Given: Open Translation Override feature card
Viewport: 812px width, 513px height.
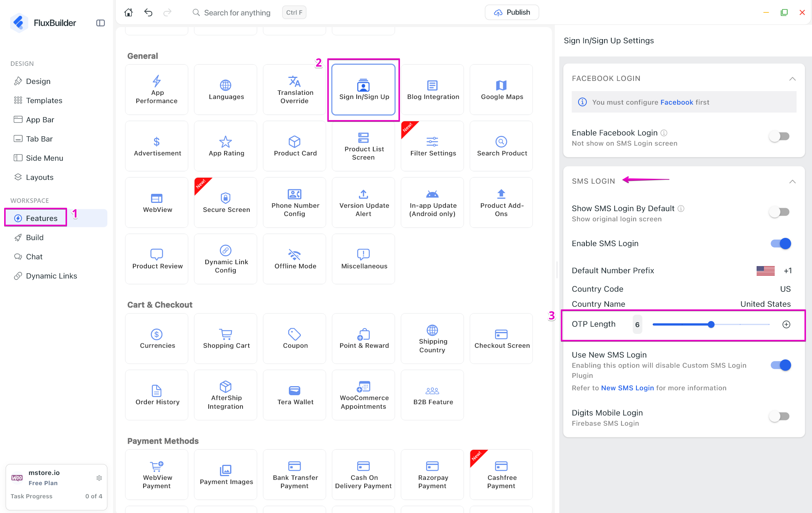Looking at the screenshot, I should [x=295, y=90].
